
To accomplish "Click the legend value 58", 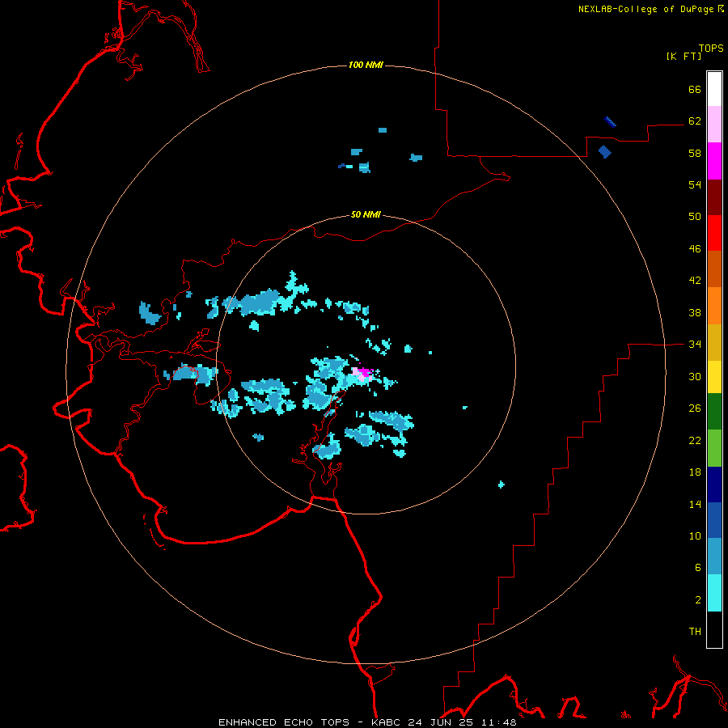I will (695, 153).
